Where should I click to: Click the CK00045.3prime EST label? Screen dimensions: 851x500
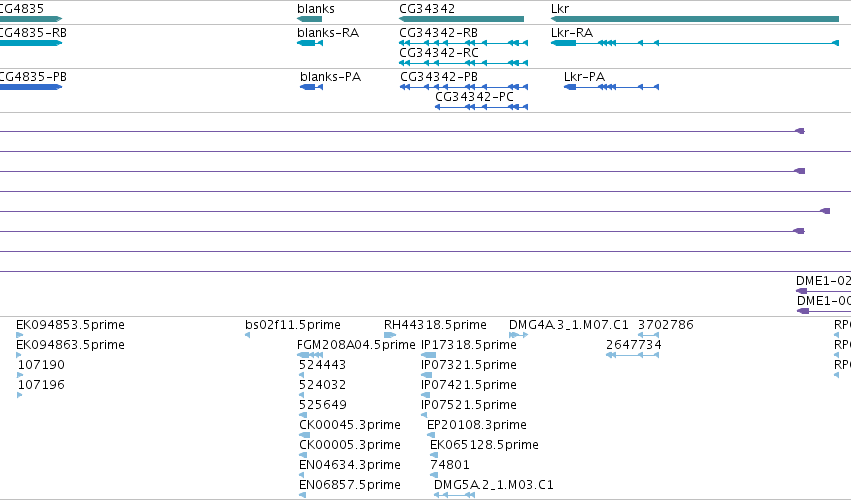coord(350,425)
